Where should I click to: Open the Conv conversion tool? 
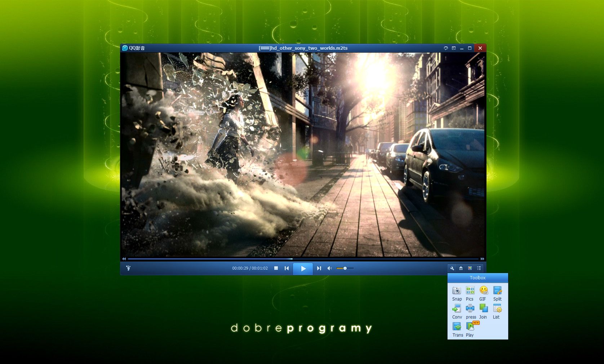457,312
